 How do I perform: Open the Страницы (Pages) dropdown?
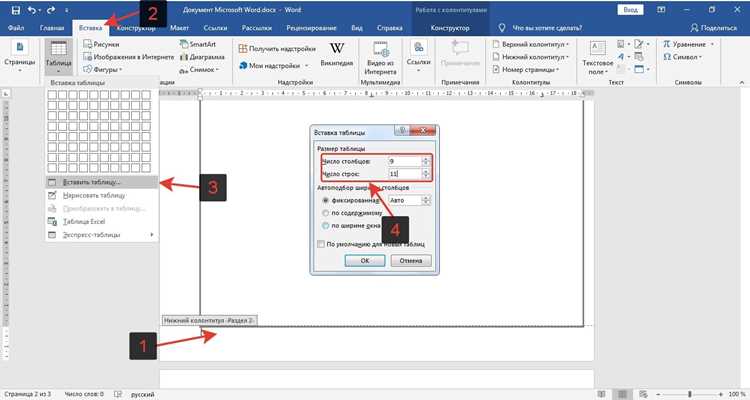tap(20, 57)
